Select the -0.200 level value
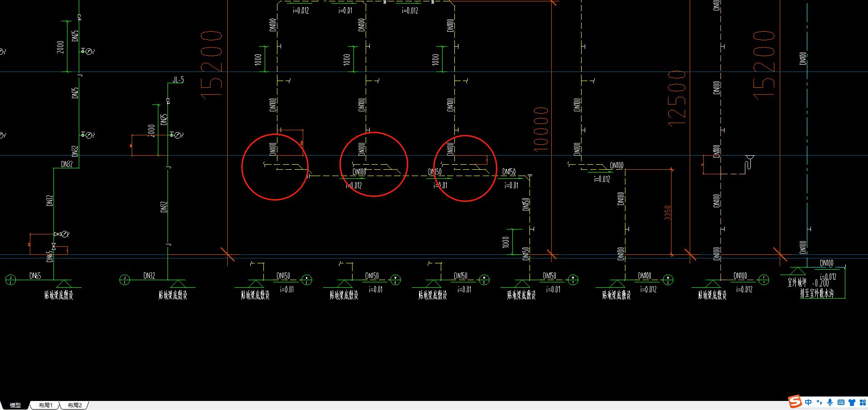Viewport: 868px width, 410px height. 820,283
